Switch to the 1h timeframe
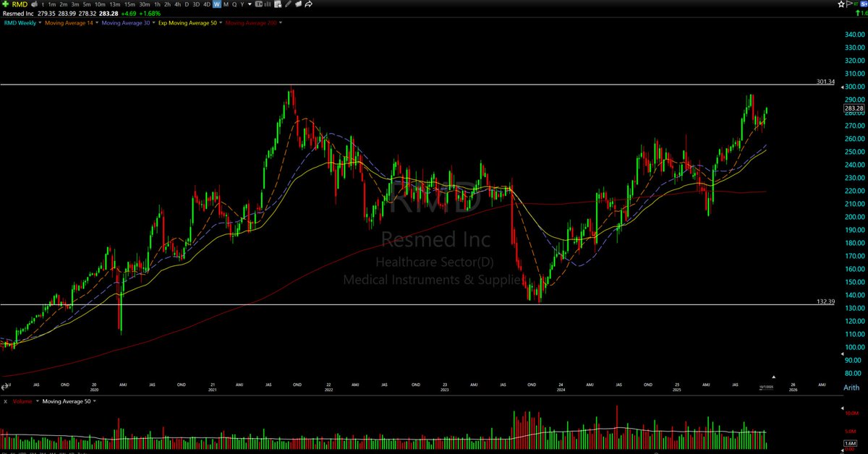This screenshot has height=454, width=868. pos(157,4)
